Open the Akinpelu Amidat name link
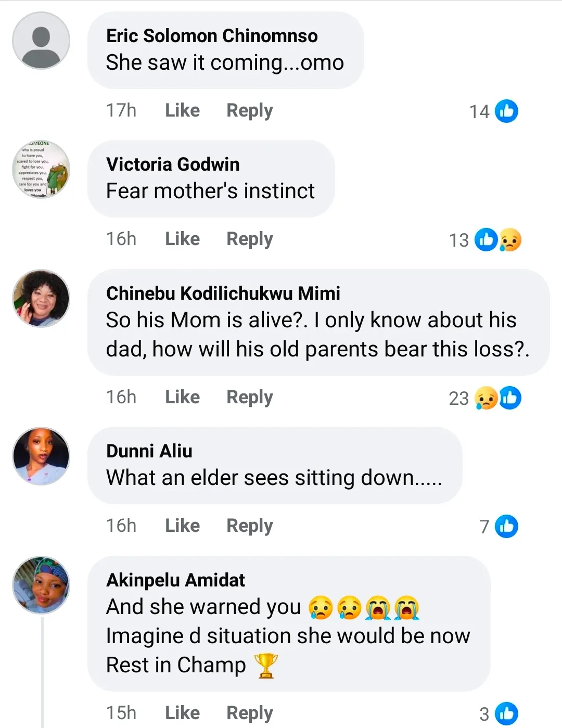The width and height of the screenshot is (562, 728). (175, 580)
